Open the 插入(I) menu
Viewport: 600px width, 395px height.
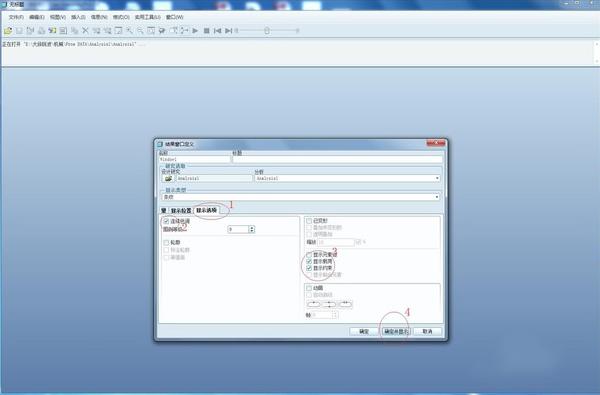tap(78, 17)
